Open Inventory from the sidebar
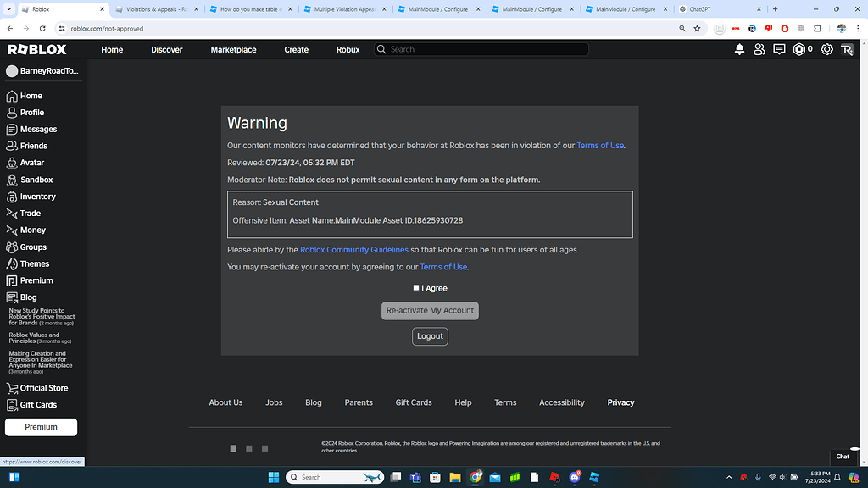868x488 pixels. click(x=37, y=196)
